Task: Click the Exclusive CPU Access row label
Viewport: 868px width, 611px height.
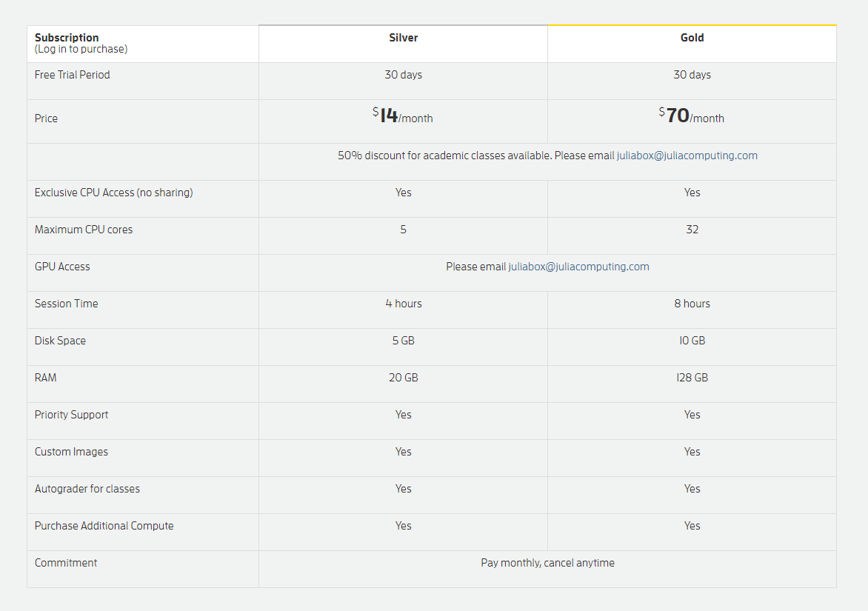Action: (x=113, y=193)
